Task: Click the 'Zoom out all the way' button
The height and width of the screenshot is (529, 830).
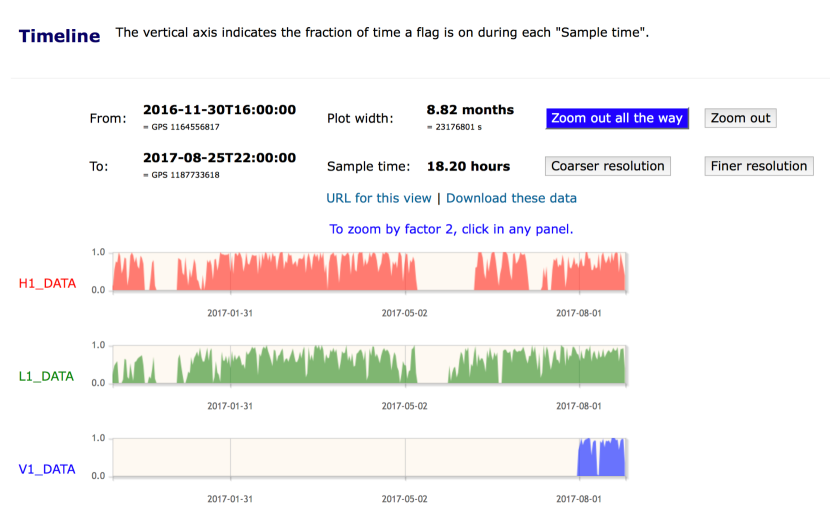Action: 616,118
